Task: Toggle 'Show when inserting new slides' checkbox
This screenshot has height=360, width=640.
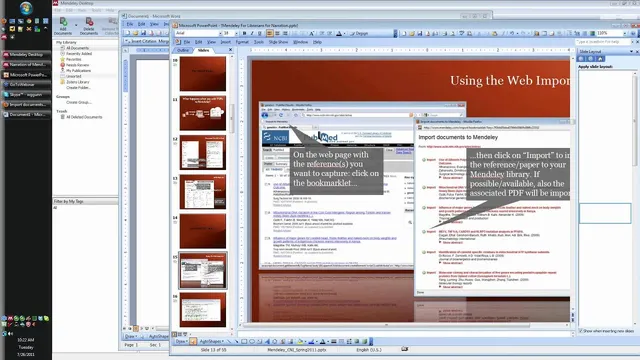Action: point(581,331)
